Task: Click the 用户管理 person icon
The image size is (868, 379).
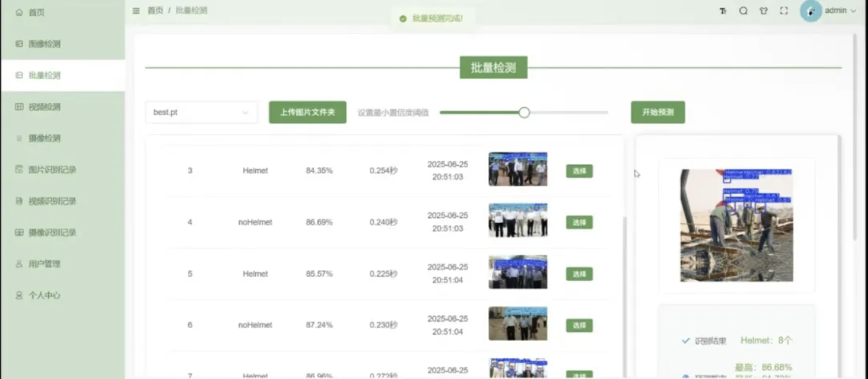Action: (x=19, y=264)
